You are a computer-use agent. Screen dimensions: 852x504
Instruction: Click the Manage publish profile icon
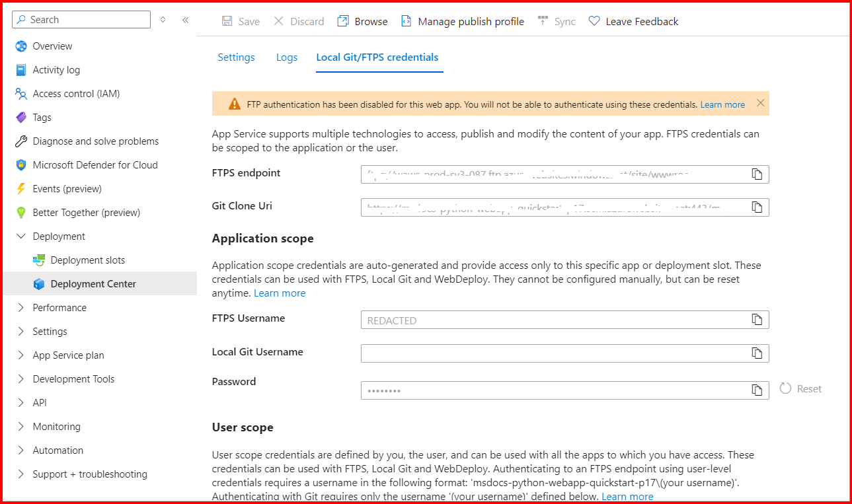point(407,21)
